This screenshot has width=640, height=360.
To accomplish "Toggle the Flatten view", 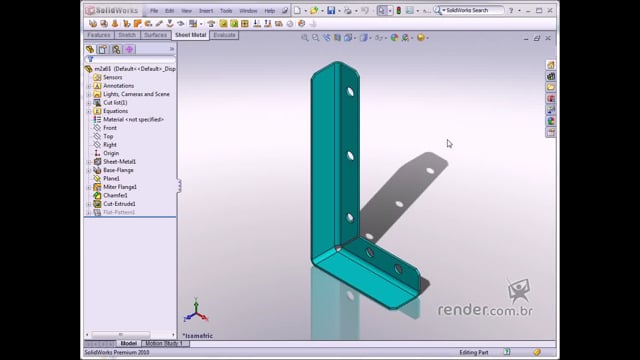I will click(279, 24).
